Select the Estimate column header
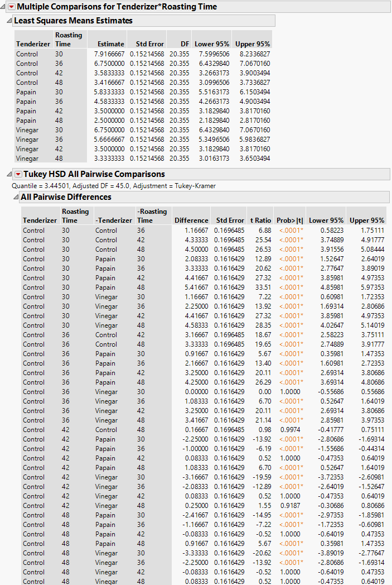Screen dimensions: 392x585 [x=110, y=44]
